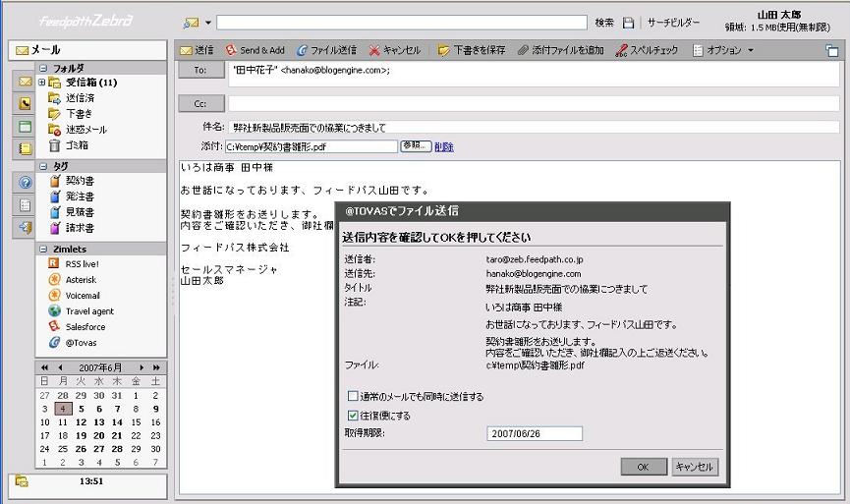Click the 取得期限 date field 2007/06/26
850x504 pixels.
[535, 433]
